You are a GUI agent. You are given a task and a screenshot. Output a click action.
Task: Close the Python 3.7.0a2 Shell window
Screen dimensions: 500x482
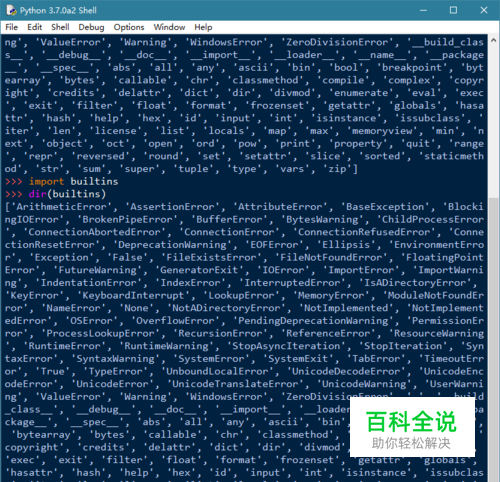(x=484, y=10)
